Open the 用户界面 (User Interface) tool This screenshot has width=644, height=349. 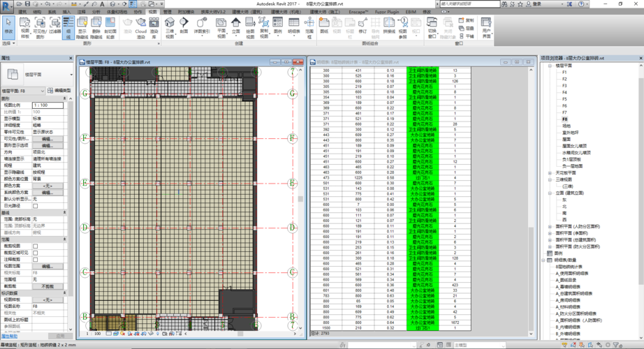[x=486, y=27]
